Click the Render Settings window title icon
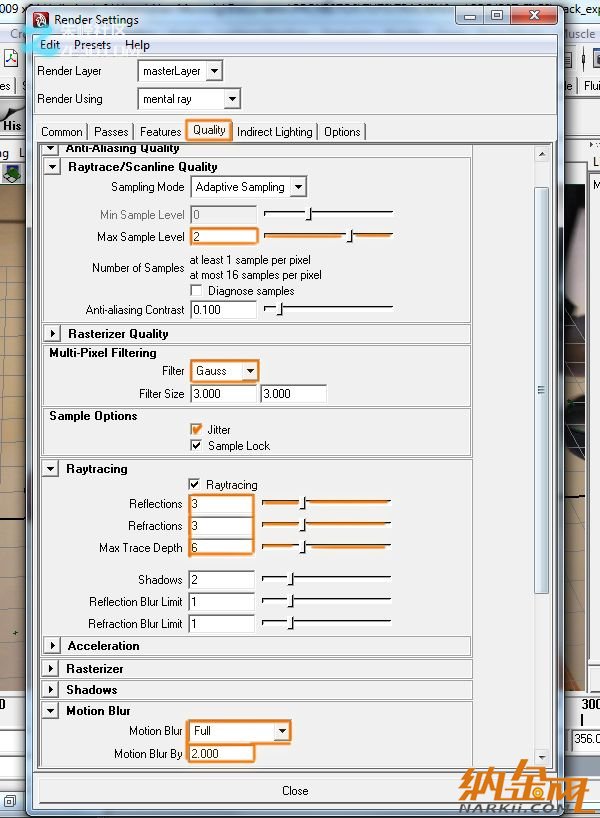 40,20
